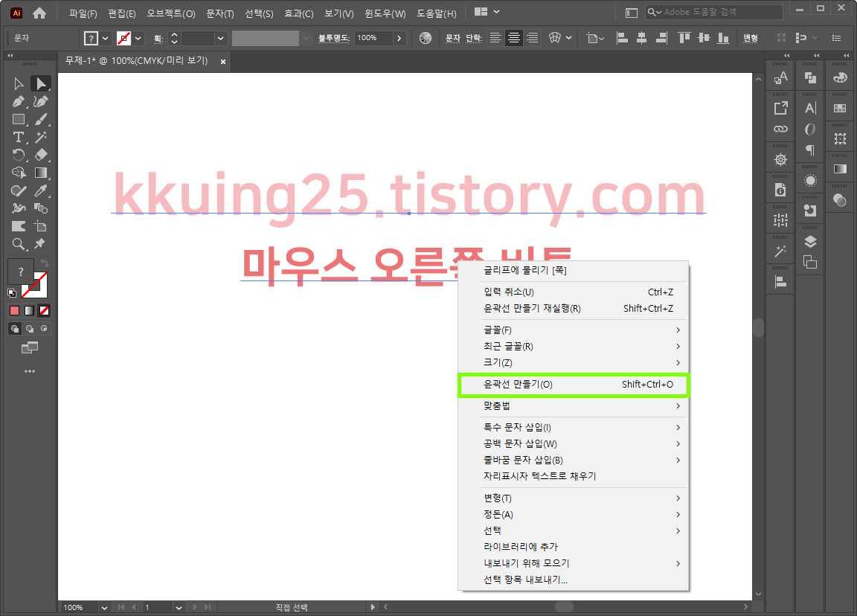Select the Curvature tool
Viewport: 857px width, 616px height.
(40, 102)
